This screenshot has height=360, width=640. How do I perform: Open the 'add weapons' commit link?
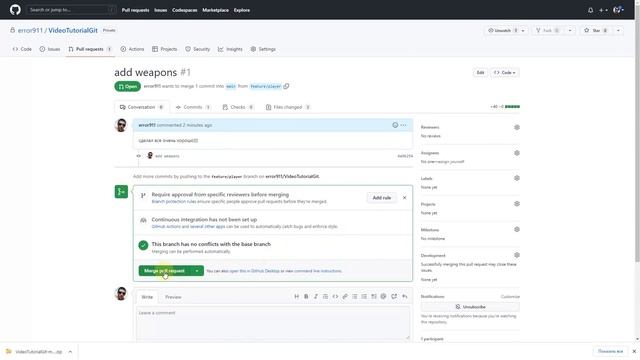point(167,156)
